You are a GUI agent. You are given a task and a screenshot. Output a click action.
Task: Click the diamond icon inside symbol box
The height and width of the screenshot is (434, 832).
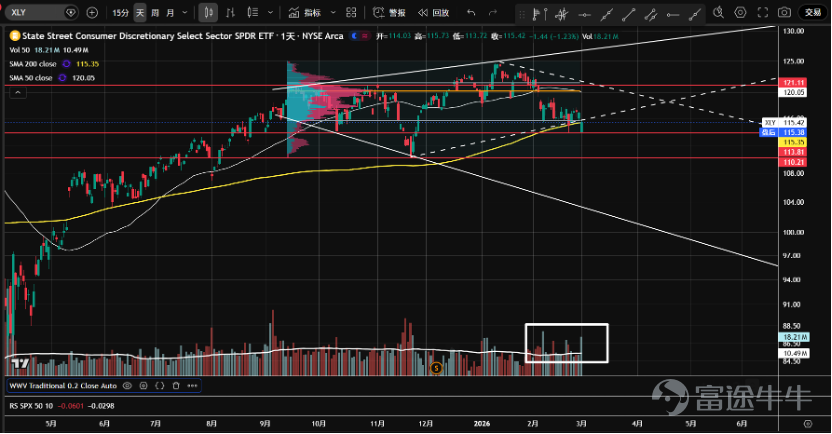[x=71, y=12]
